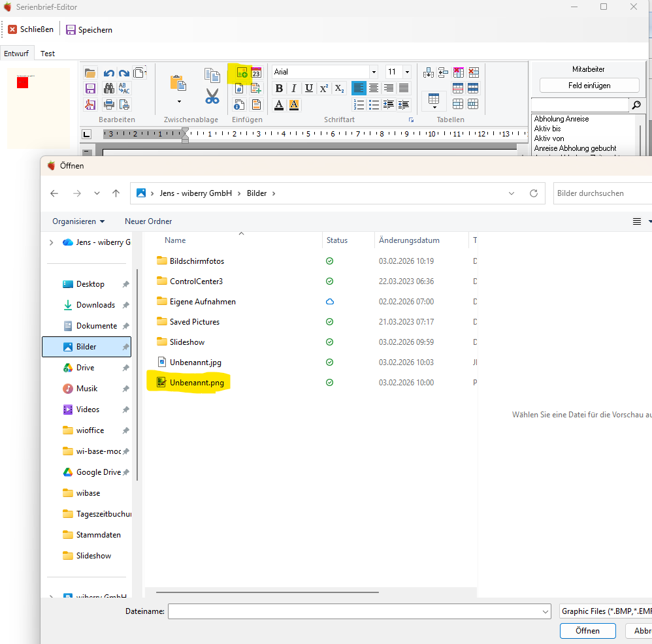
Task: Select Downloads in navigation pane
Action: tap(95, 305)
